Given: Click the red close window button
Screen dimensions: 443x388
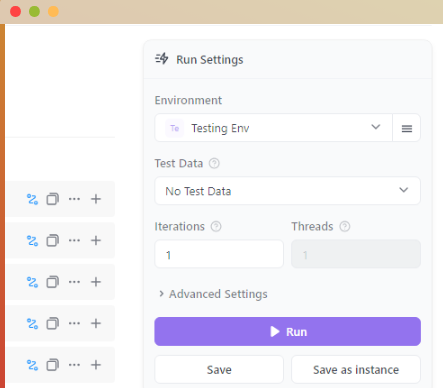Looking at the screenshot, I should tap(15, 11).
